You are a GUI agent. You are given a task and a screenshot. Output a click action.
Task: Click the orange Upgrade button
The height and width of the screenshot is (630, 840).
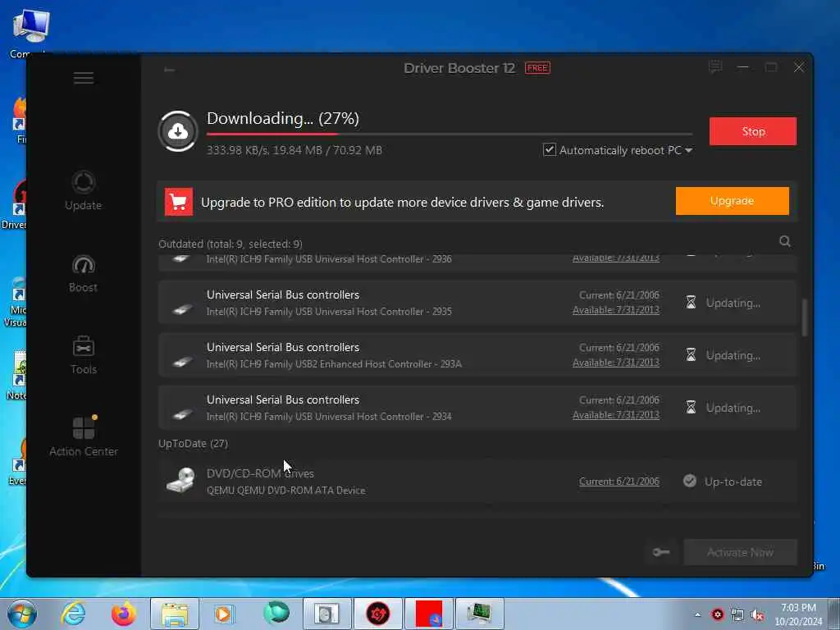coord(733,201)
